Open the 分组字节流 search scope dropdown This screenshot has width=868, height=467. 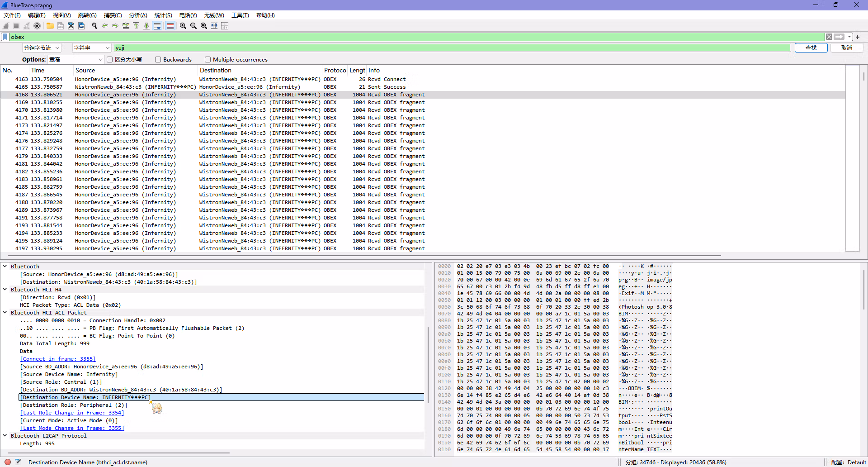coord(42,48)
